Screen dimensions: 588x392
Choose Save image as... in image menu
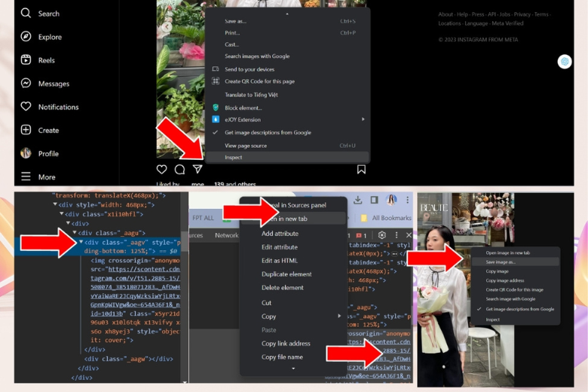click(x=516, y=262)
